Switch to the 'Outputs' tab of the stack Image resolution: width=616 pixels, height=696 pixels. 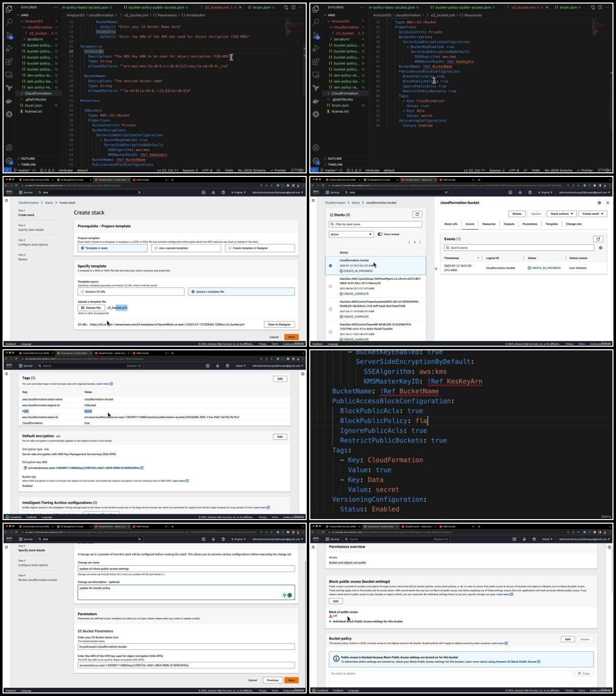(x=509, y=224)
